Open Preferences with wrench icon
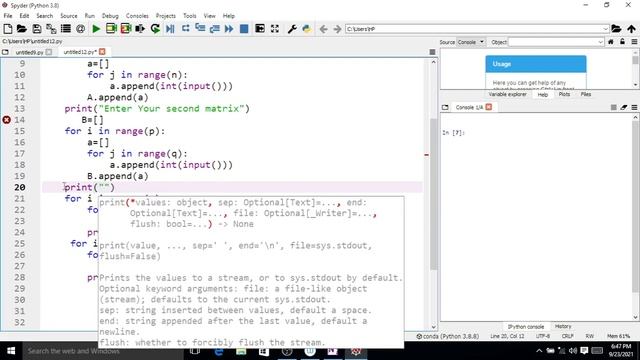The width and height of the screenshot is (640, 360). click(292, 29)
